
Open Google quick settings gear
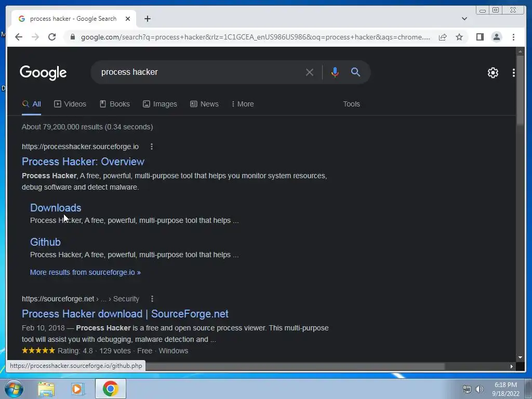tap(493, 73)
